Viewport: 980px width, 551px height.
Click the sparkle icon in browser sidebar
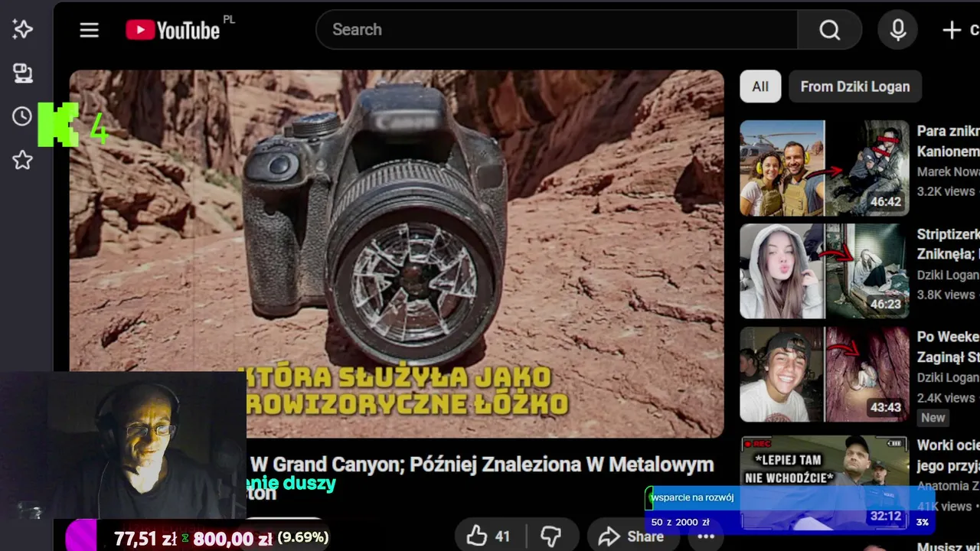(22, 29)
